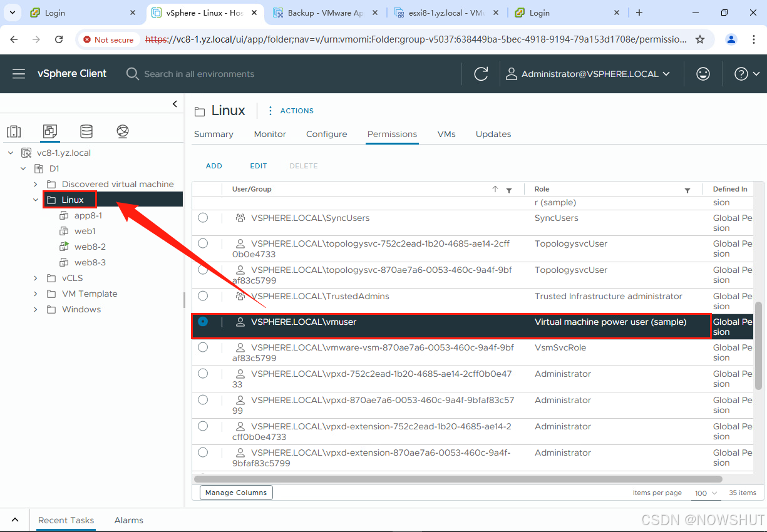This screenshot has height=532, width=767.
Task: Open the vSphere hamburger navigation menu
Action: 19,74
